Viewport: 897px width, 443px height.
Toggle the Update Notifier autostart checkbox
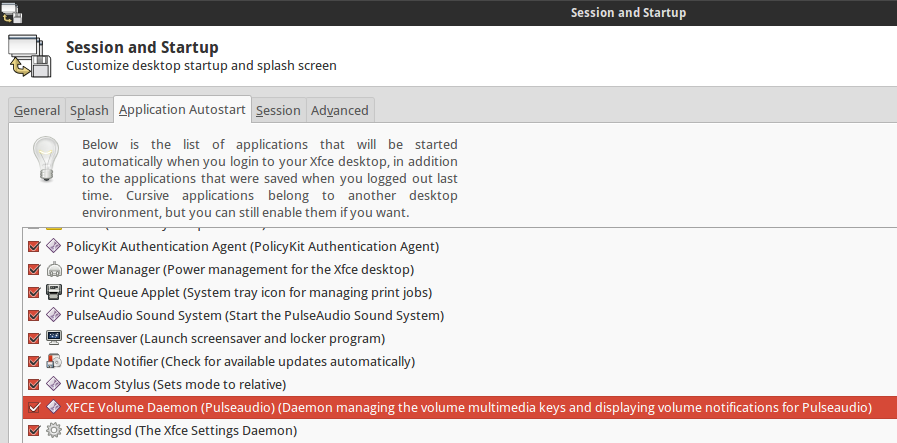click(x=34, y=361)
